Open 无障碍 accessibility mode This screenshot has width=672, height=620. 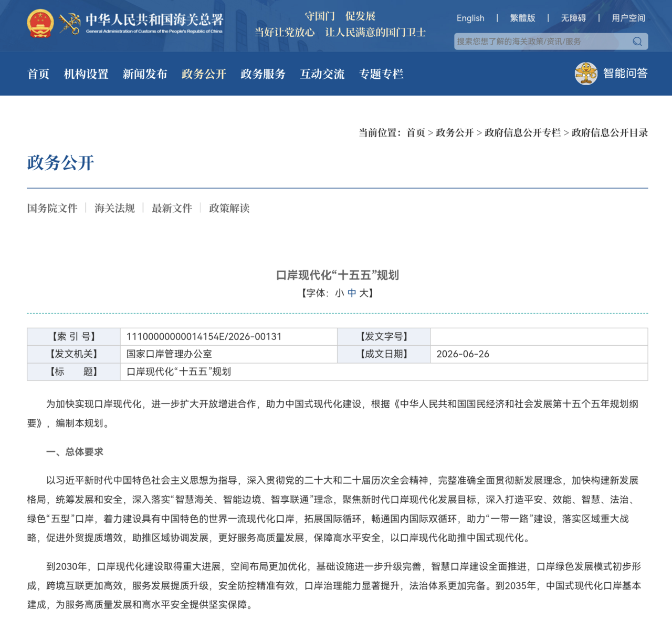point(573,18)
